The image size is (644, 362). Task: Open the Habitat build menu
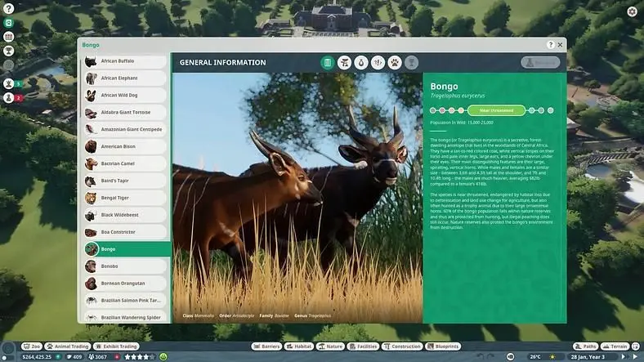[x=299, y=346]
